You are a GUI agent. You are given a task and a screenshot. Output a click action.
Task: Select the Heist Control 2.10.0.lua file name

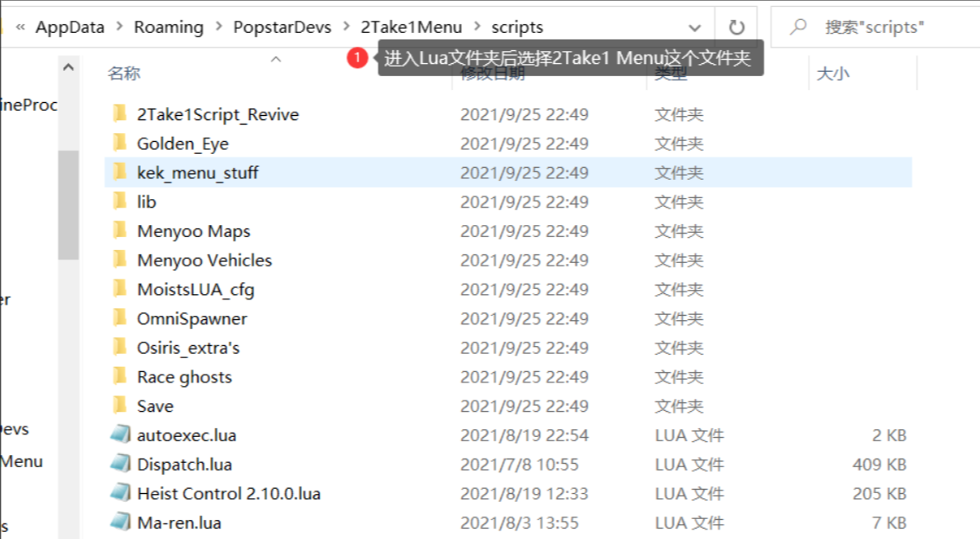click(x=228, y=494)
